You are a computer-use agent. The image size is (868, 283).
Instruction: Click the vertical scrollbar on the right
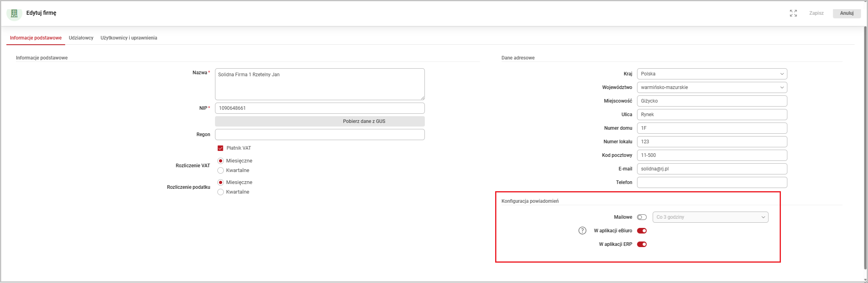tap(865, 148)
